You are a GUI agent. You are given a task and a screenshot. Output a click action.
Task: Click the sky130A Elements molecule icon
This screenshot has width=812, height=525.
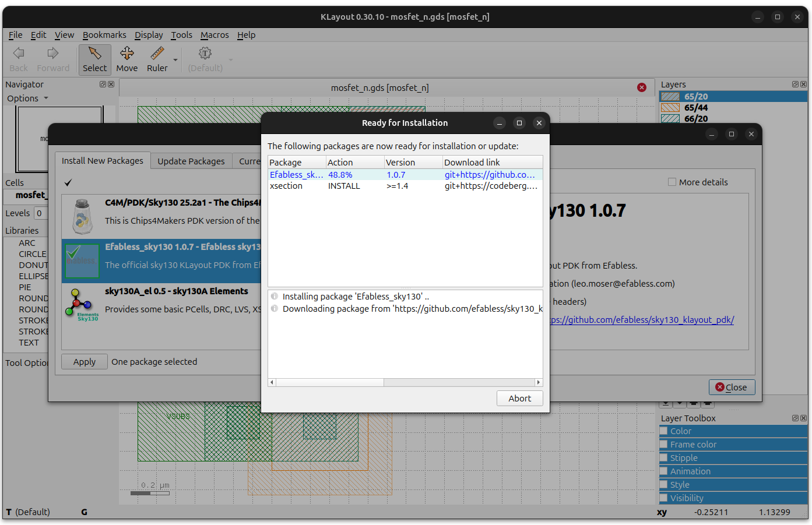pos(82,305)
